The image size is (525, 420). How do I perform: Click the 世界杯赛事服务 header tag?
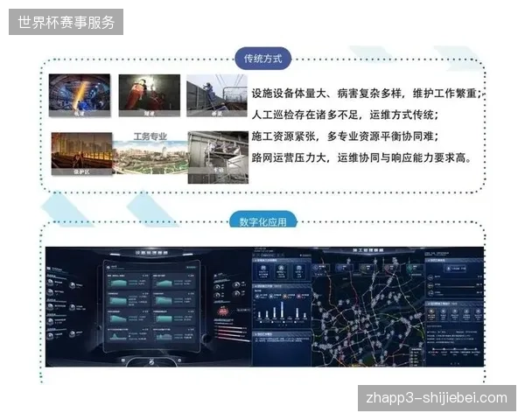66,22
